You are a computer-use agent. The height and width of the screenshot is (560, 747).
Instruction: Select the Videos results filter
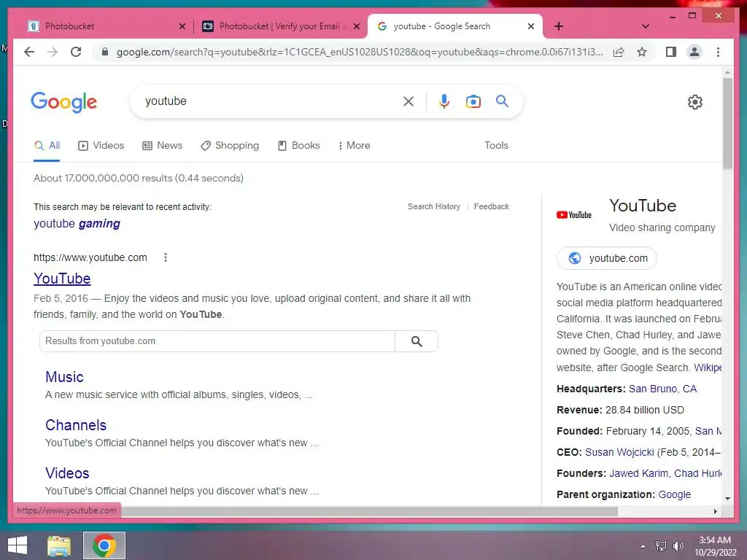click(101, 146)
